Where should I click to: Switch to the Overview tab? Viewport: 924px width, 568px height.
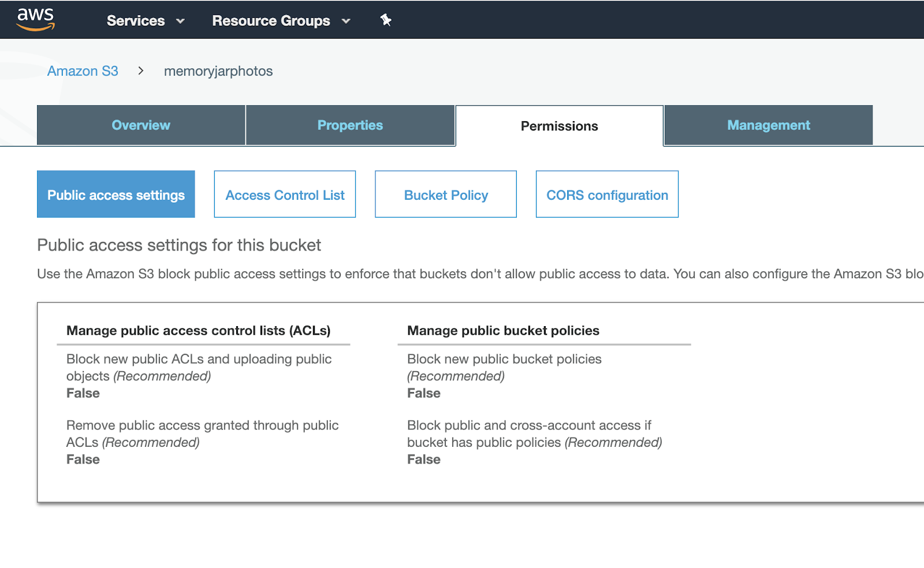click(141, 125)
